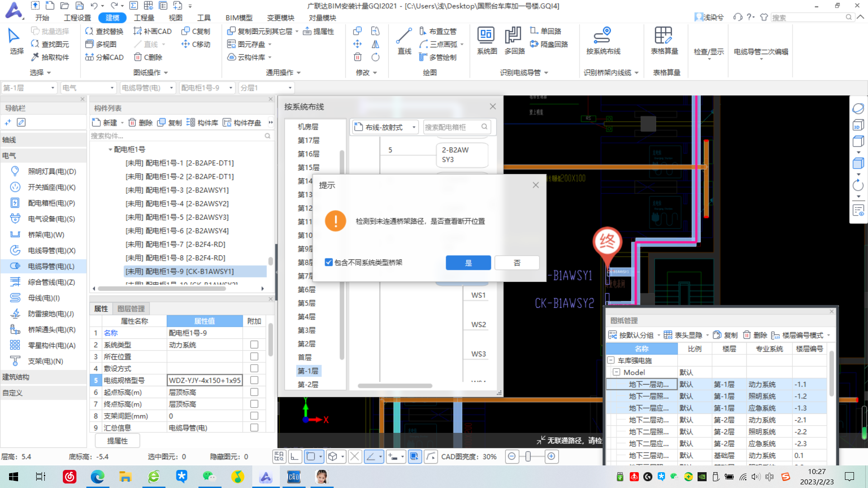The height and width of the screenshot is (488, 868).
Task: Click the 单回路 tool
Action: [x=545, y=31]
